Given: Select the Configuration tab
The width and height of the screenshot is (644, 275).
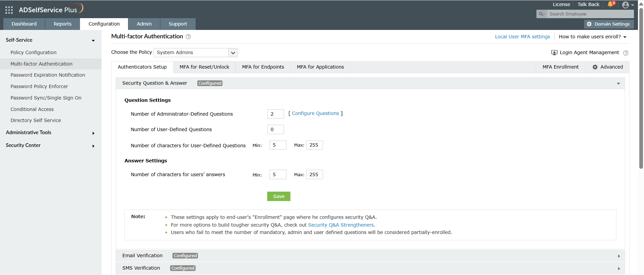Looking at the screenshot, I should tap(104, 24).
